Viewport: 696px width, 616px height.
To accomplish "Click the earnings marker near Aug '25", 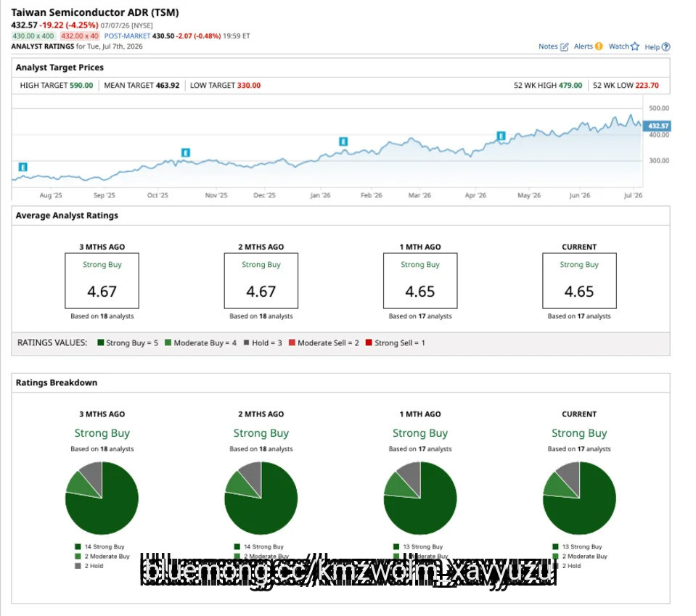I will coord(23,167).
